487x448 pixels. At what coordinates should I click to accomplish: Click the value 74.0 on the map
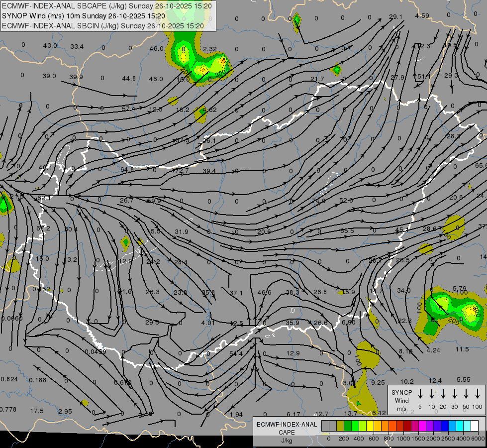(x=318, y=201)
